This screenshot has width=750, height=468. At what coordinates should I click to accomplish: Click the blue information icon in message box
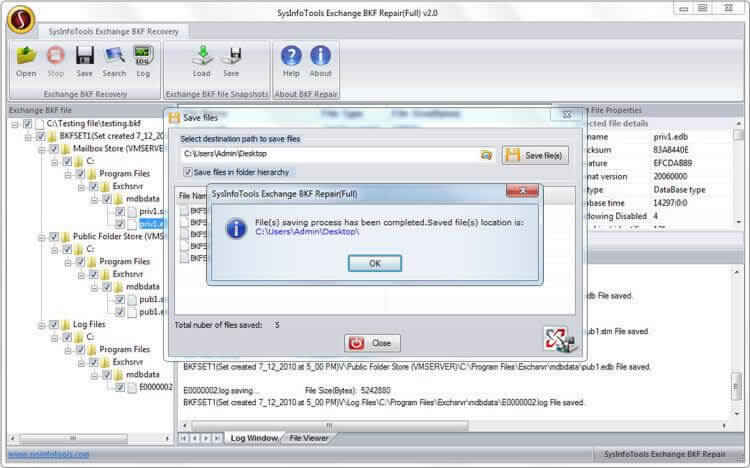tap(236, 228)
